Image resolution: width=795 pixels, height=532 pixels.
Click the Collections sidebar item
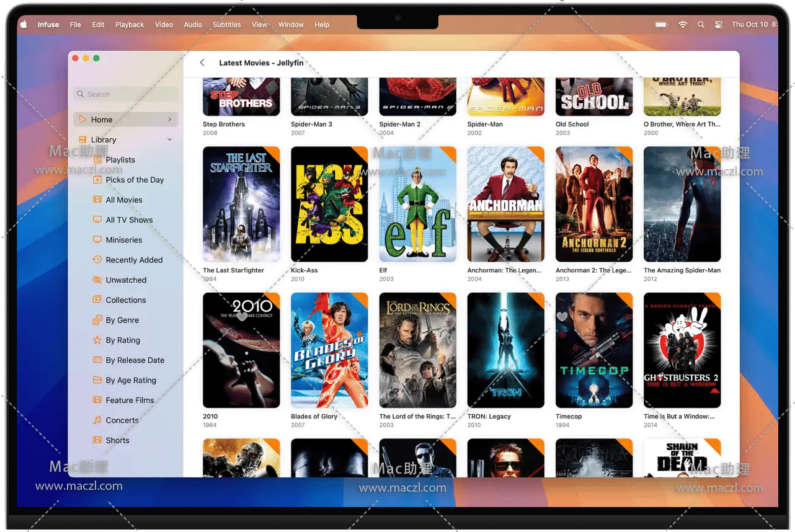(125, 300)
